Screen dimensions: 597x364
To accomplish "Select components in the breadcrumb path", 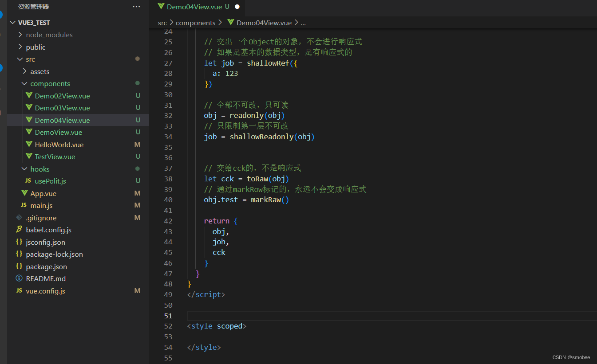I will 195,23.
